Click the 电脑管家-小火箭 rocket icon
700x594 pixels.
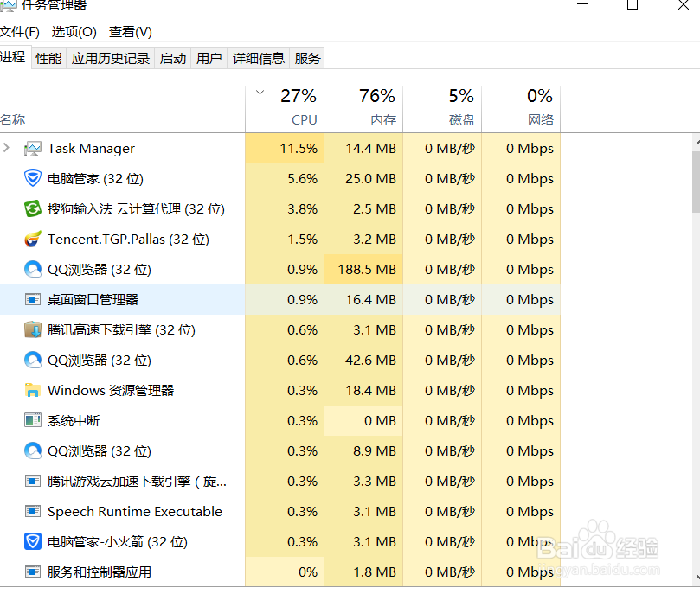tap(33, 541)
